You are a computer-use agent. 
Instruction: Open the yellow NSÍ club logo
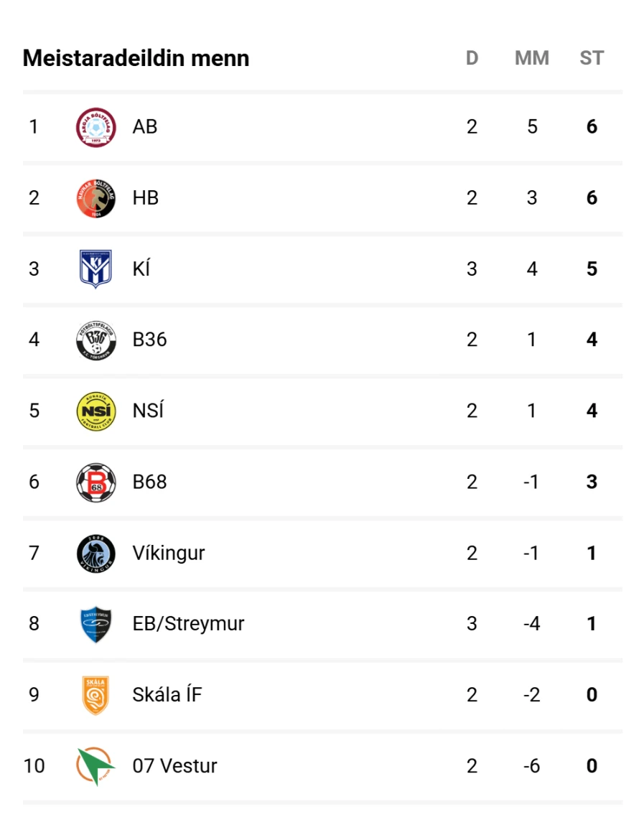click(x=95, y=411)
